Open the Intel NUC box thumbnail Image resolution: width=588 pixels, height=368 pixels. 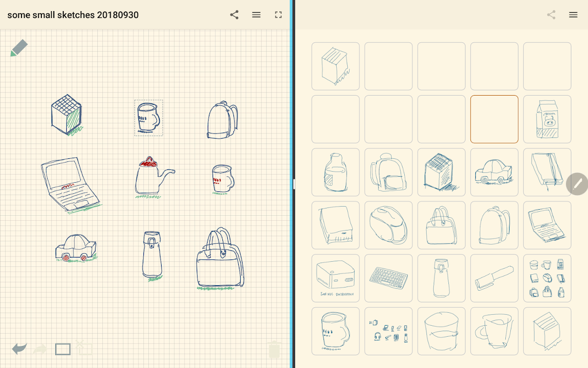(x=336, y=278)
